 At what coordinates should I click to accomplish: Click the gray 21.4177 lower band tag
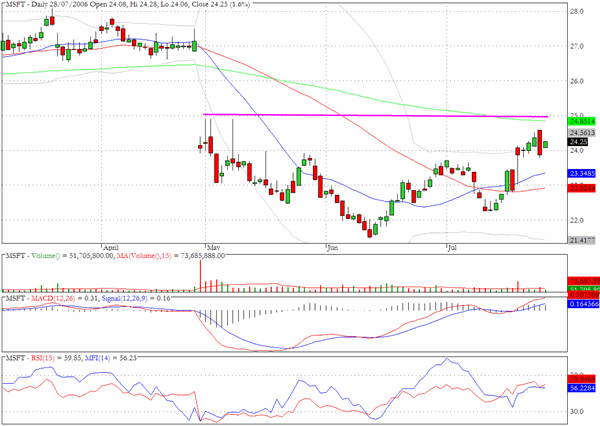pos(582,240)
